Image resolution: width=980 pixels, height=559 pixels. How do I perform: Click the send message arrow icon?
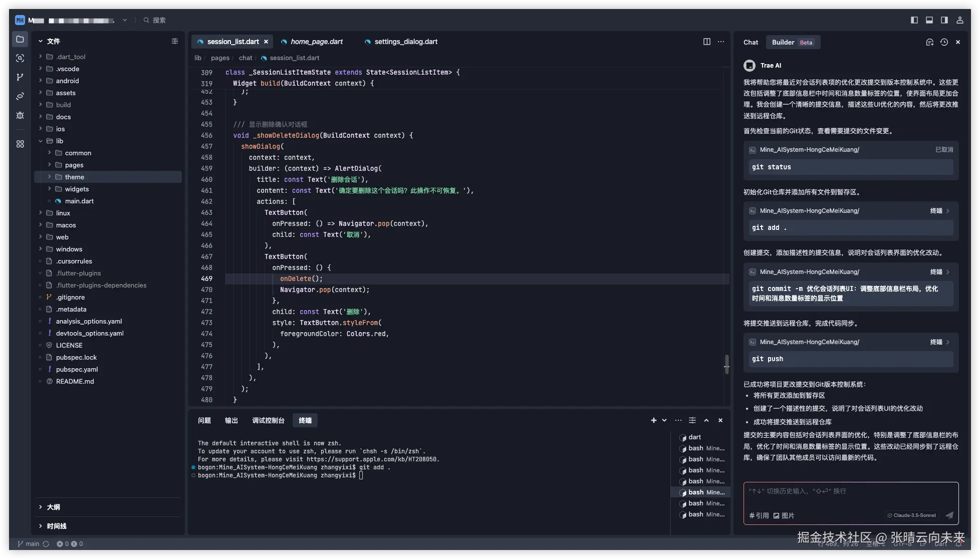[x=949, y=515]
